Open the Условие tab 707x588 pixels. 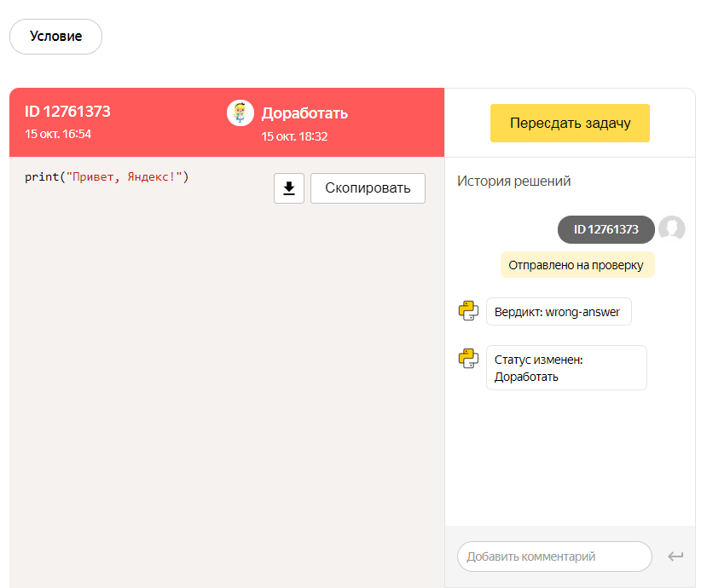click(56, 37)
